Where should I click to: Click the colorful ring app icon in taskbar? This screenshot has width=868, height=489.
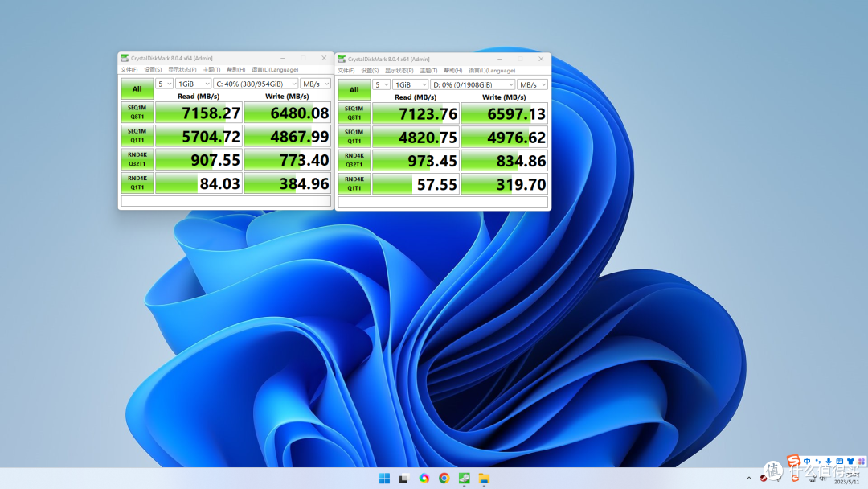coord(424,479)
